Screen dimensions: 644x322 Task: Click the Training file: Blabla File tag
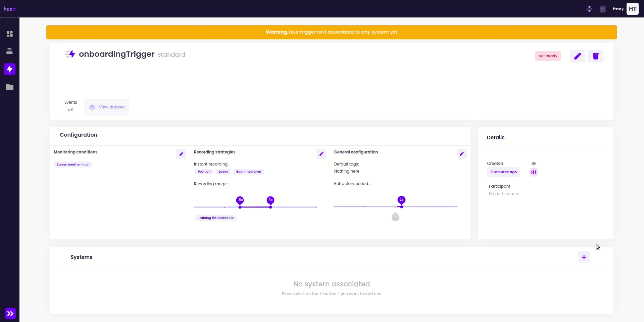[x=216, y=218]
